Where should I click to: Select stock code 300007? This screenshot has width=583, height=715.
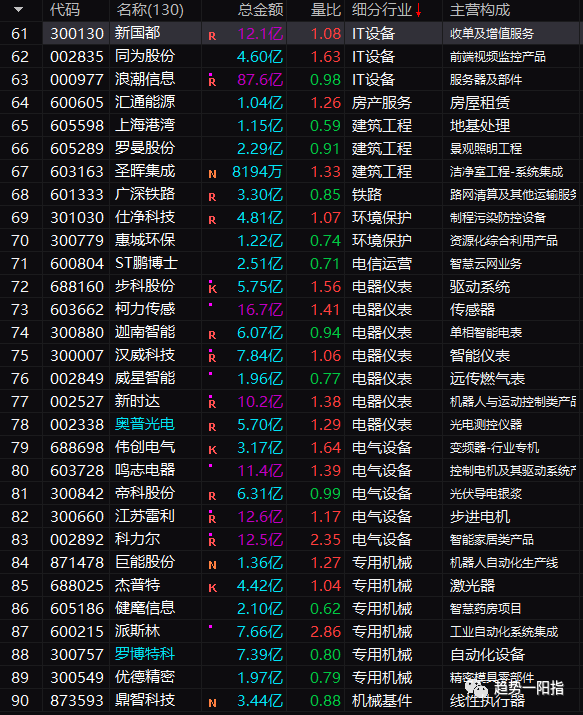(x=77, y=355)
